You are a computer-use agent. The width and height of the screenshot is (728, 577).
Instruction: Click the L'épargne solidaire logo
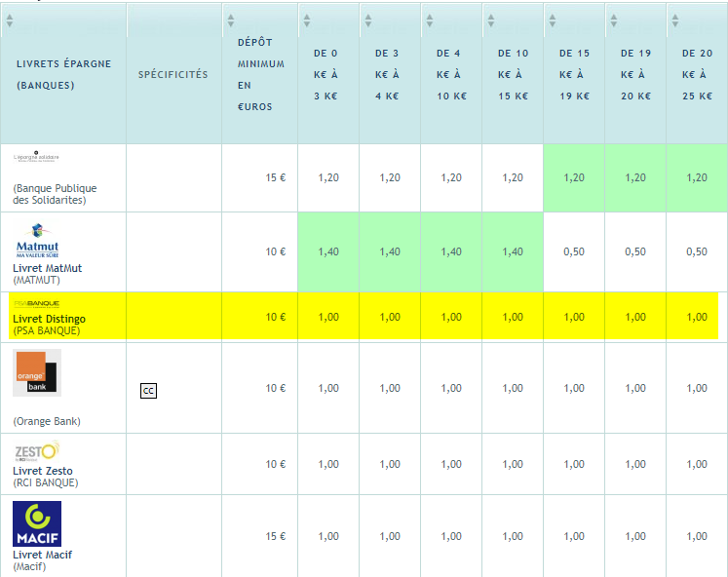tap(37, 156)
